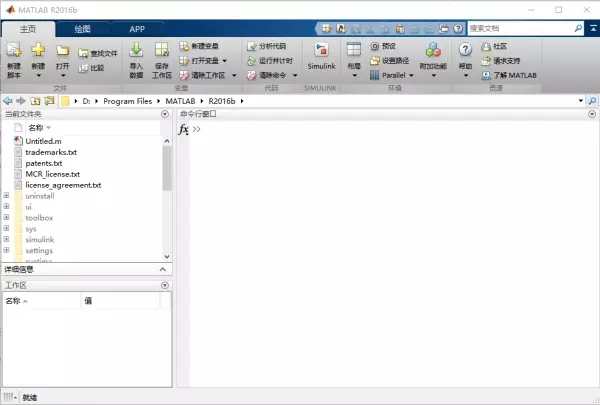600x405 pixels.
Task: Click the Layout (布局) grid icon
Action: click(x=354, y=49)
